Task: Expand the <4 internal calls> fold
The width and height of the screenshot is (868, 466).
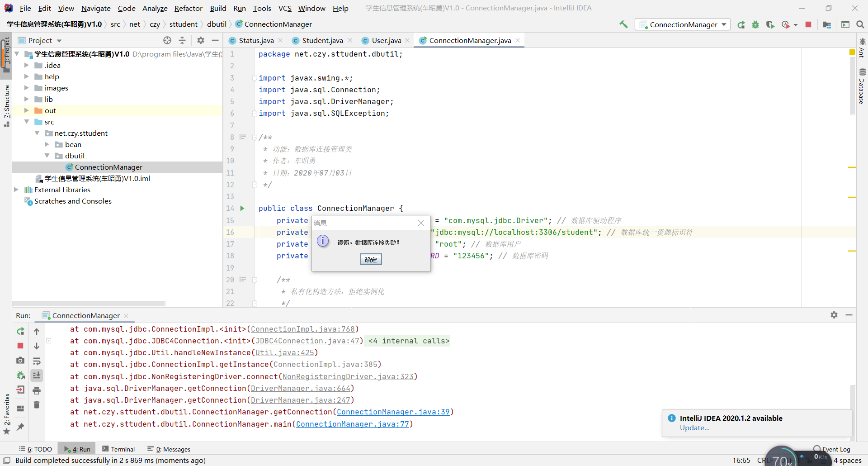Action: point(409,341)
